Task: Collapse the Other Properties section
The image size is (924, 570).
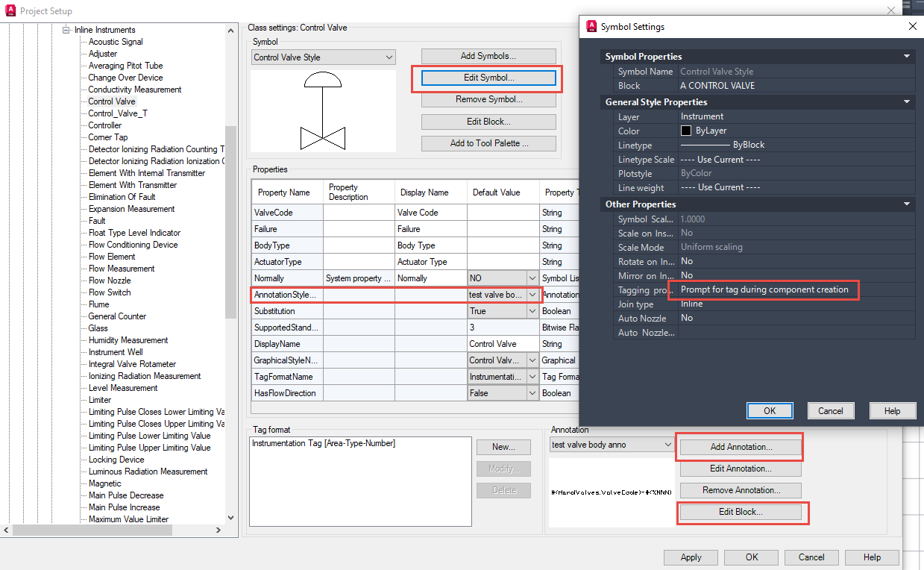Action: pyautogui.click(x=906, y=204)
